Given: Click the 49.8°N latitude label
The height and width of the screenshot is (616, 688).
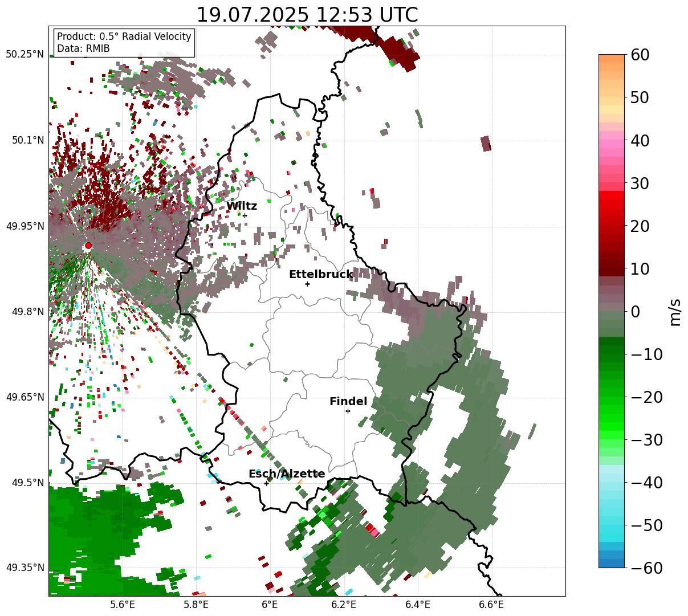Looking at the screenshot, I should 27,312.
